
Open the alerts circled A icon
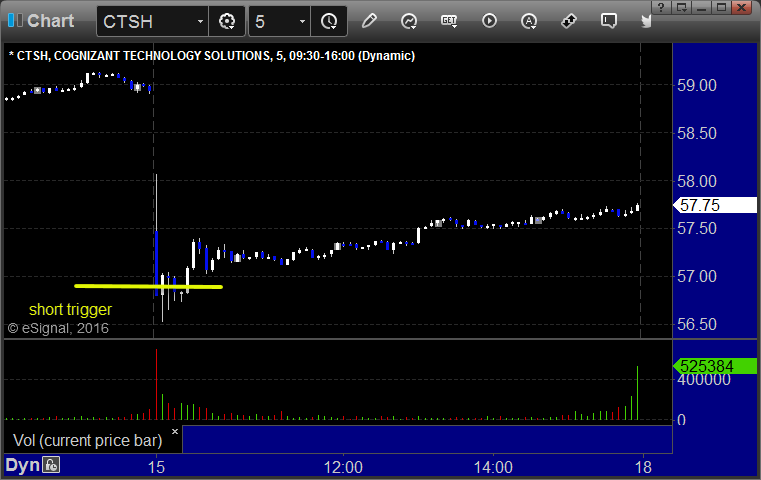point(529,21)
